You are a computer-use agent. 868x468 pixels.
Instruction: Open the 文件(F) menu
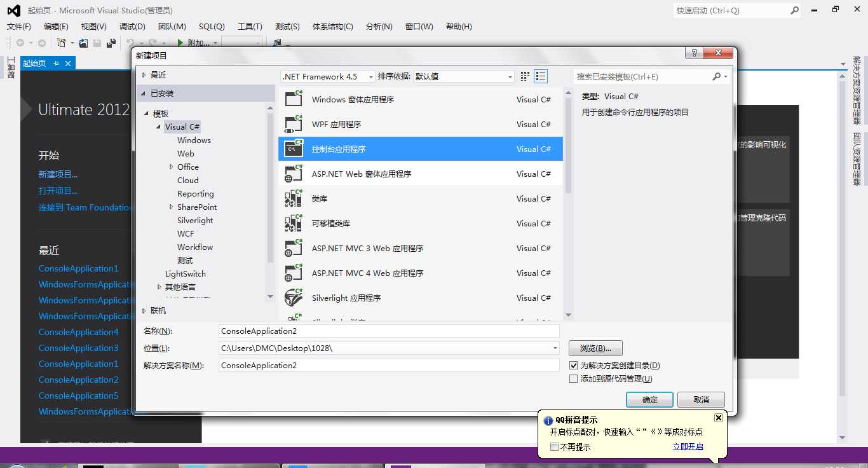tap(18, 27)
